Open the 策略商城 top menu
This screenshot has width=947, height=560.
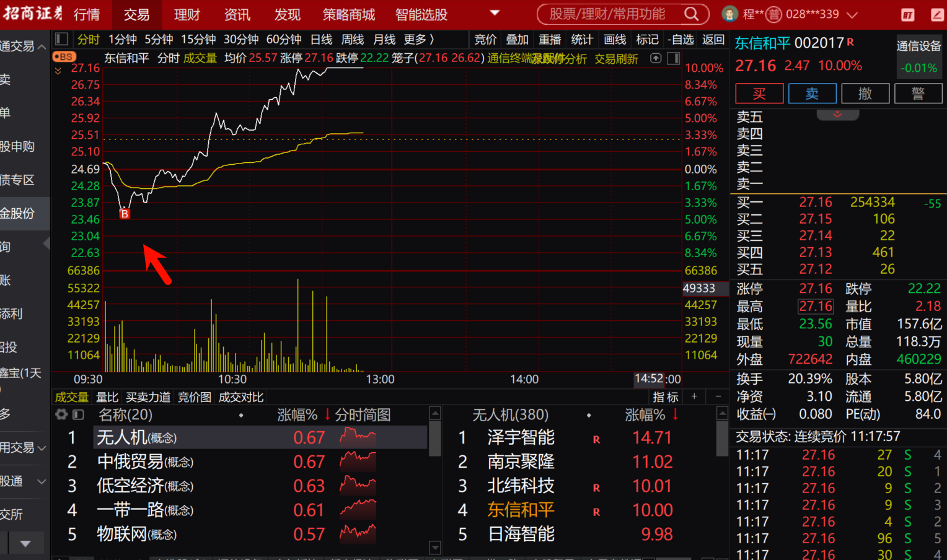[348, 14]
